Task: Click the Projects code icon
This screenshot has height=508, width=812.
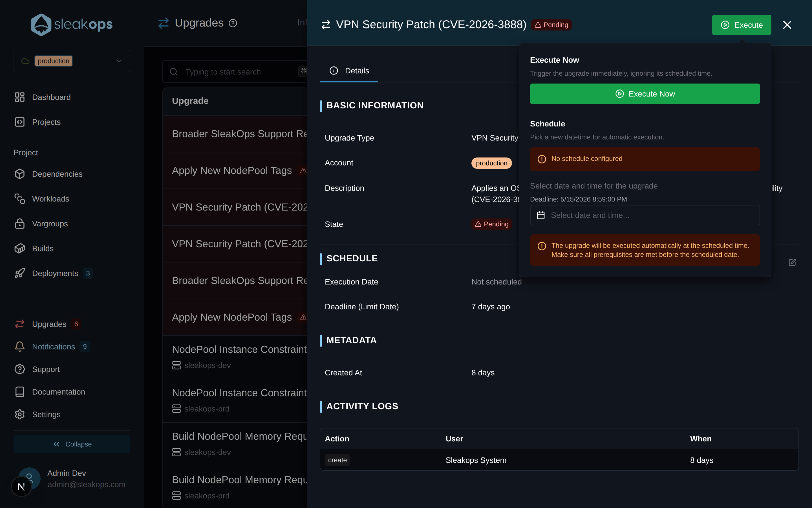Action: [20, 122]
